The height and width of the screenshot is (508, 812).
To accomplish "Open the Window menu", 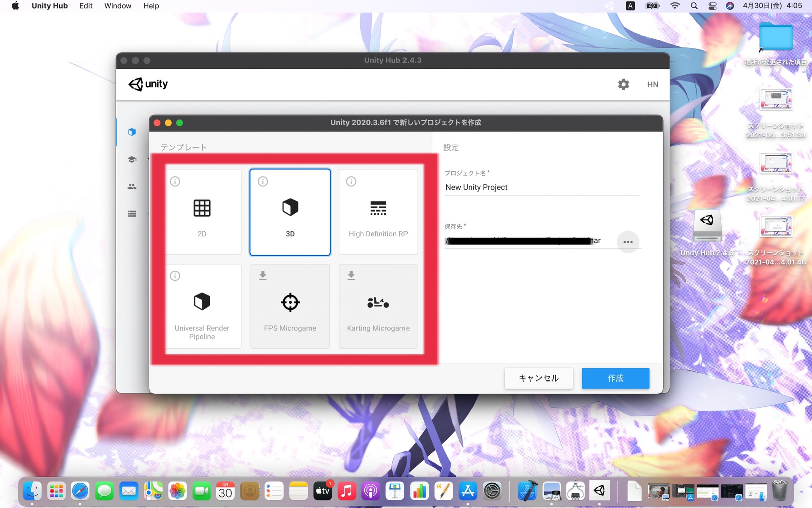I will (118, 6).
